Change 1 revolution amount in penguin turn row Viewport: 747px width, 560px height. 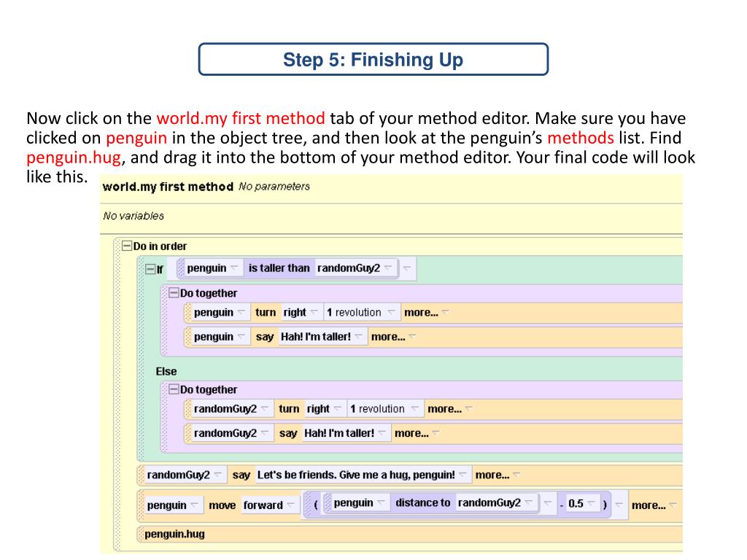(x=360, y=312)
